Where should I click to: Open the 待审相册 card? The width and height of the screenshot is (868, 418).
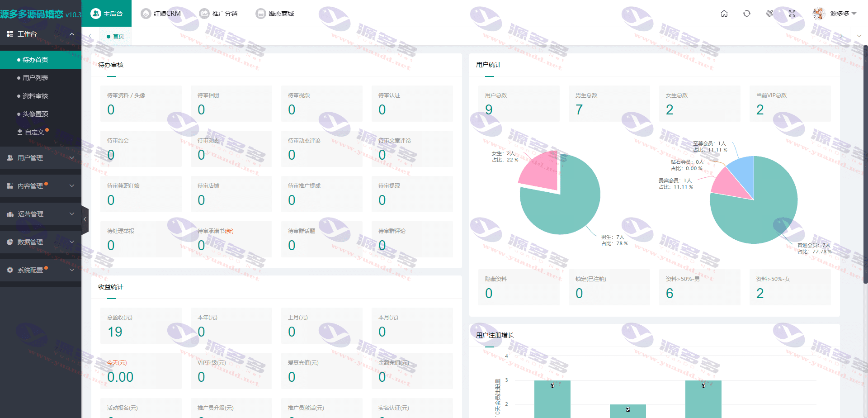click(231, 104)
